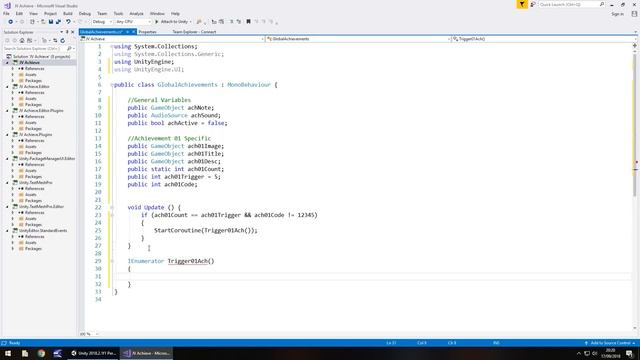Open the project scope dropdown above the code editor

pos(172,39)
